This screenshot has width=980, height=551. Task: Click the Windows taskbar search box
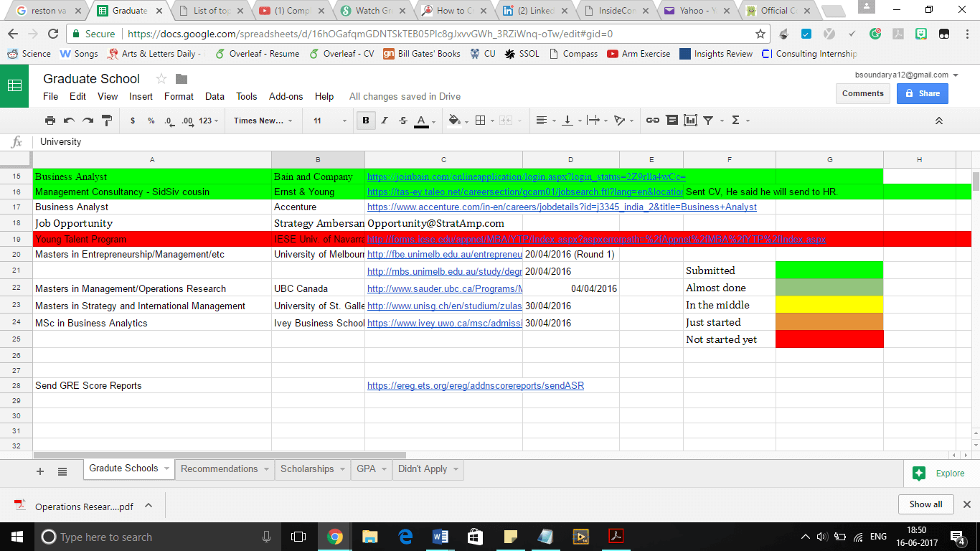coord(158,537)
